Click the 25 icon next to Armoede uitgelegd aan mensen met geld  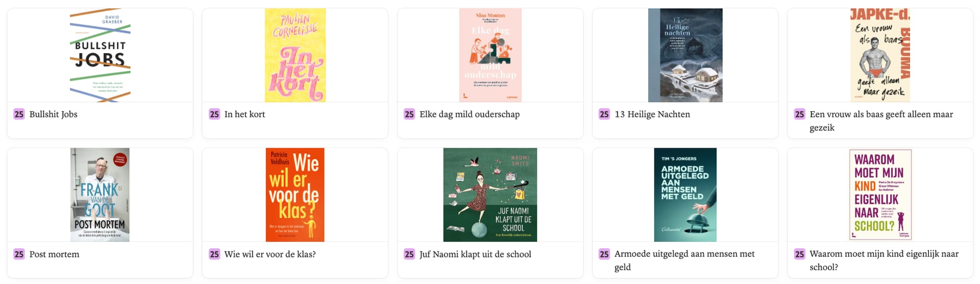[x=604, y=254]
